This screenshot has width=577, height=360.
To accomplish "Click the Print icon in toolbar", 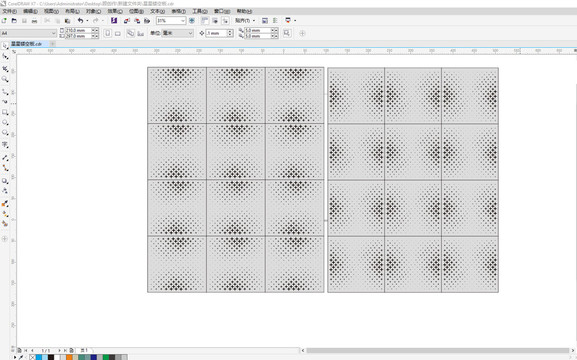I will (x=34, y=21).
